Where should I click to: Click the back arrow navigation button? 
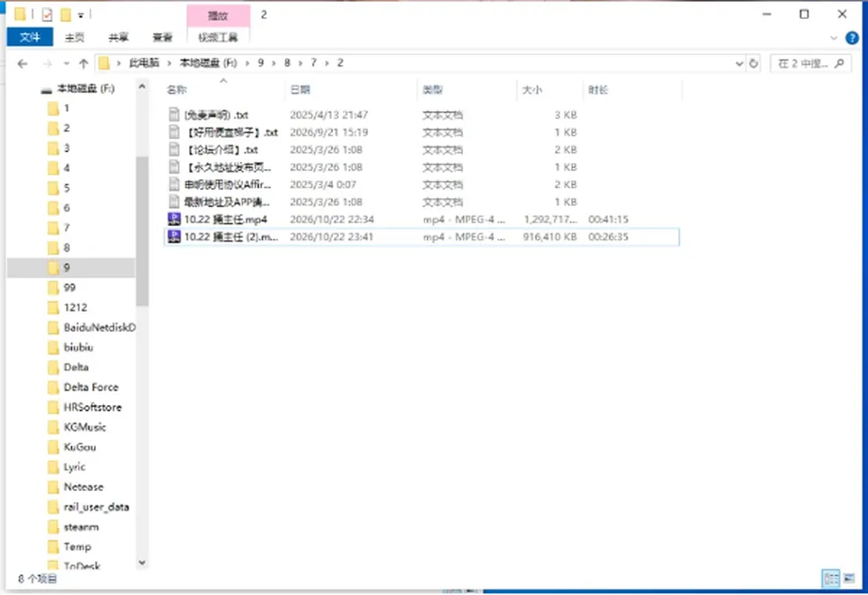pos(23,63)
